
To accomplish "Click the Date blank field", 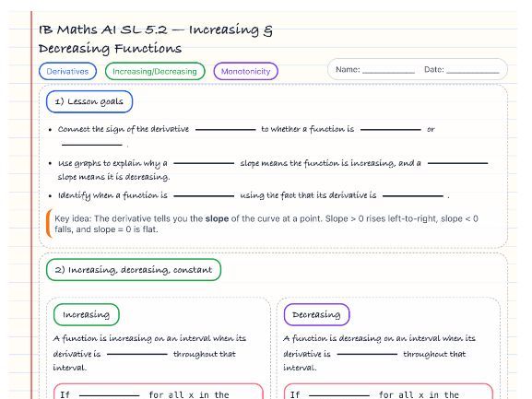I will pos(473,70).
